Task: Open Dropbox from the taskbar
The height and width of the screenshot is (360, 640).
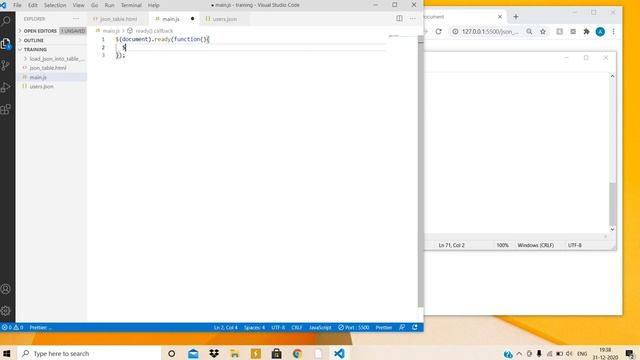Action: pos(214,353)
